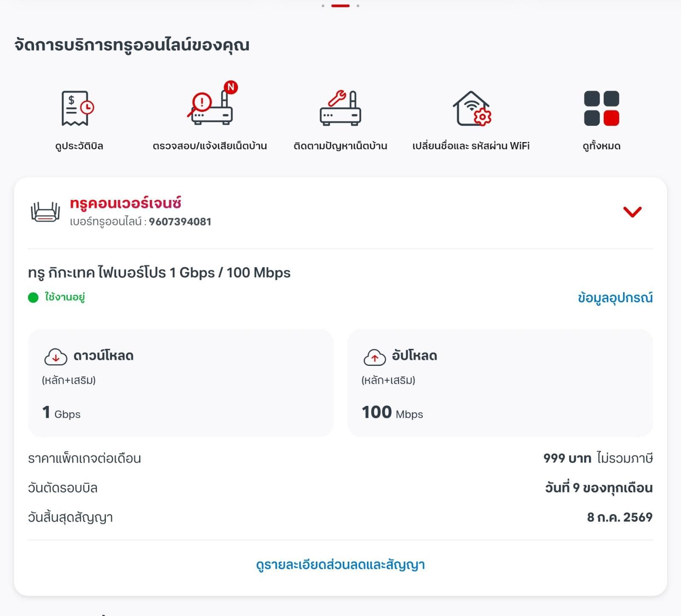This screenshot has height=616, width=681.
Task: Tap จัดการบริการทรูออนไลน์ของคุณ section heading
Action: 132,45
